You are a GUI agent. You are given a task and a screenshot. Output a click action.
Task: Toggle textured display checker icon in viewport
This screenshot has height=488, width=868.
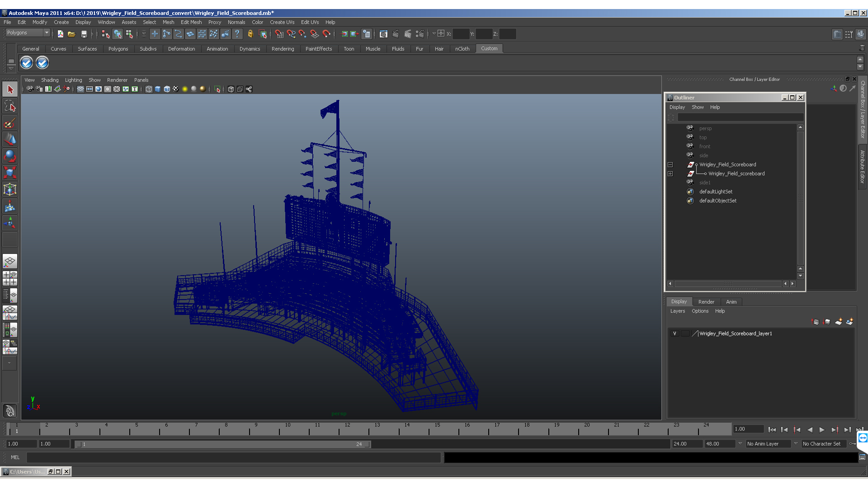176,89
